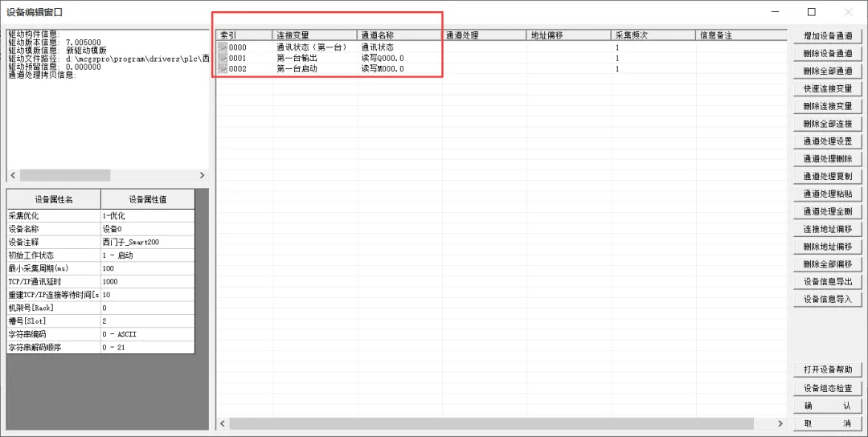This screenshot has width=868, height=437.
Task: Select 字符串编码 value 0 - ASCII
Action: (x=147, y=334)
